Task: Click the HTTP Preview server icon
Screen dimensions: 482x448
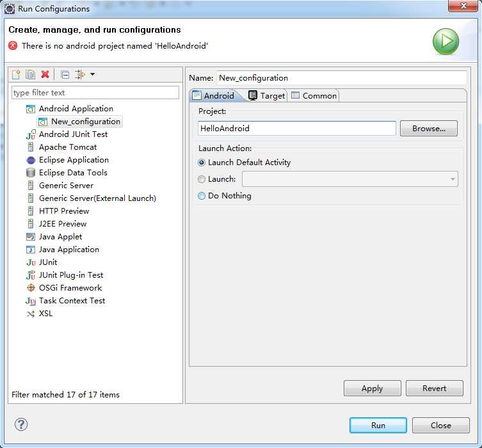Action: tap(31, 211)
